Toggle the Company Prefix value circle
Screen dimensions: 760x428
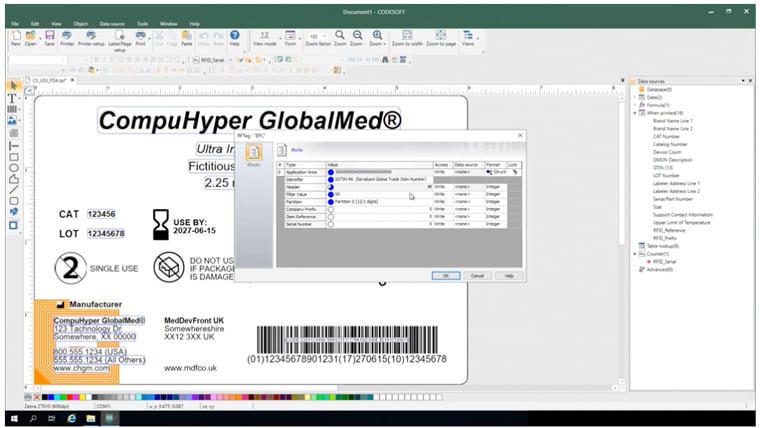[331, 208]
